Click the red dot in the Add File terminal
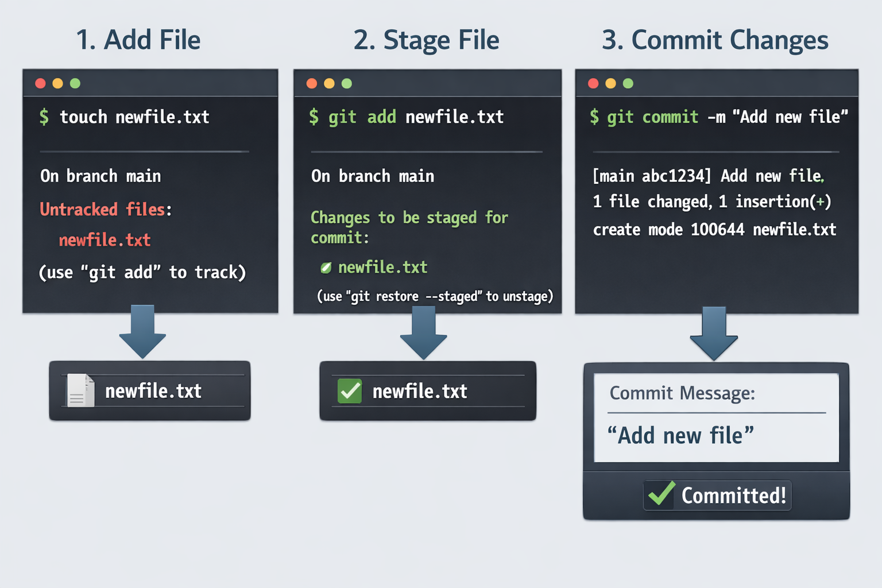Screen dimensions: 882x588 [x=40, y=83]
